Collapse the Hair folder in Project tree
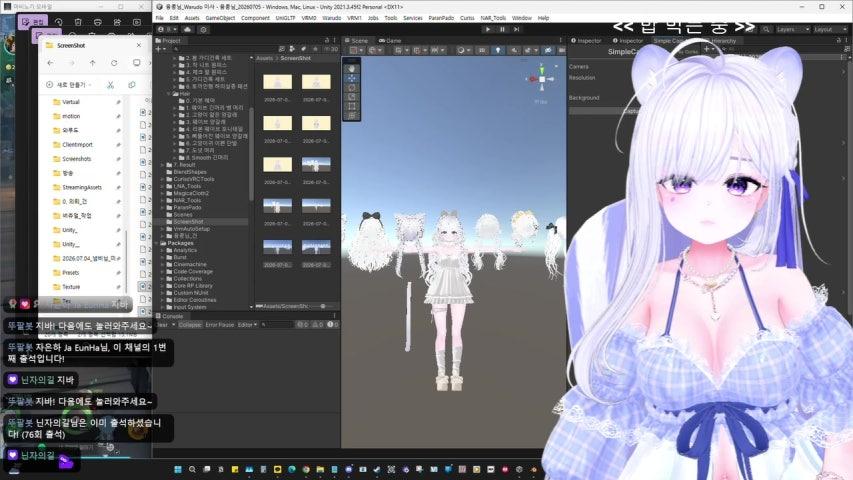853x480 pixels. coord(169,94)
